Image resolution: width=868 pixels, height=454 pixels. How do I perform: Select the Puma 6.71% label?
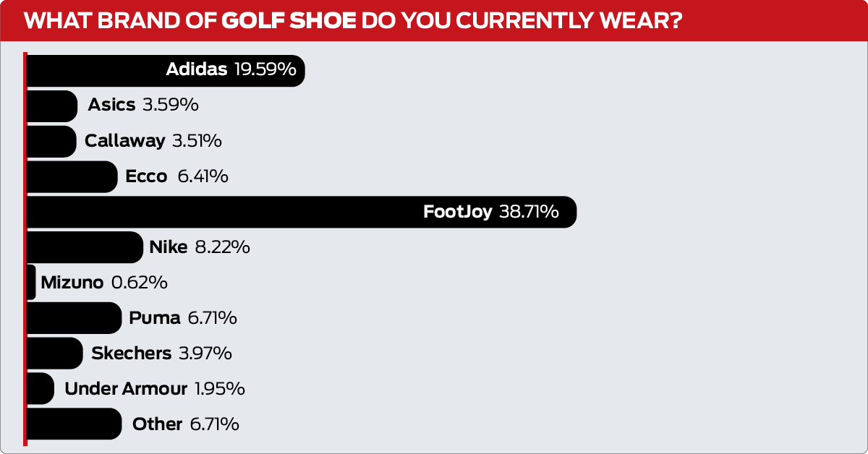(183, 318)
